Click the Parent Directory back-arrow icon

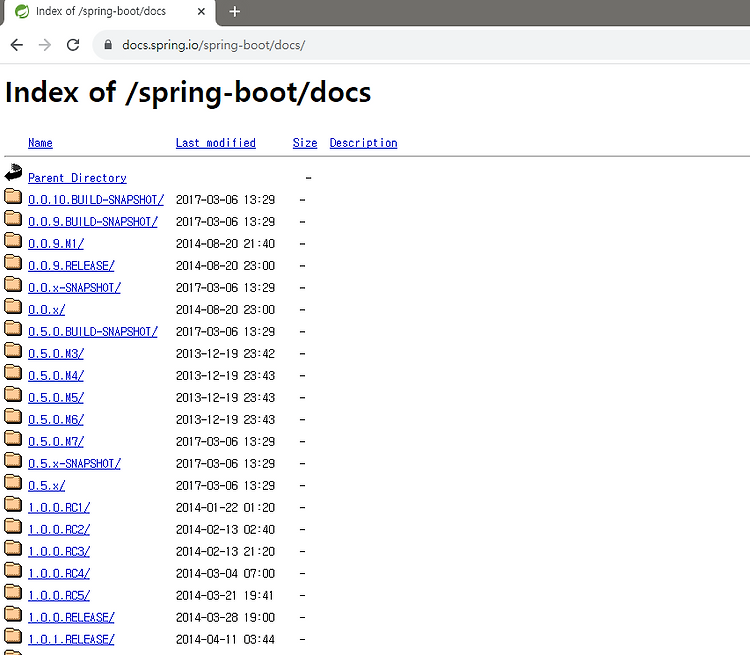(x=13, y=173)
